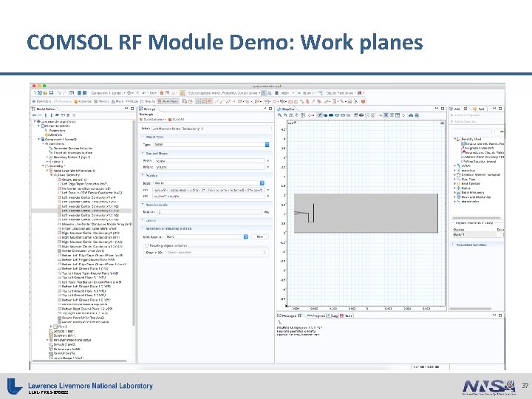Screen dimensions: 532x399
Task: Select the Materials ribbon tab
Action: [x=83, y=101]
